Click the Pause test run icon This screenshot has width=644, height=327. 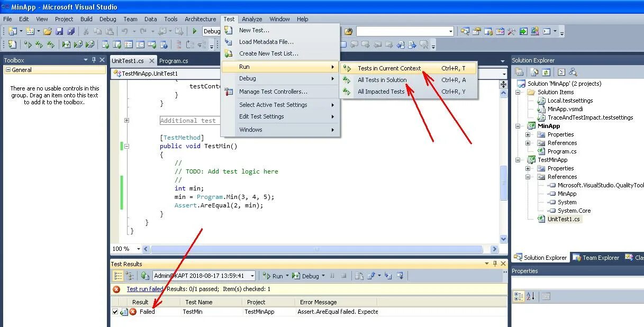(332, 276)
